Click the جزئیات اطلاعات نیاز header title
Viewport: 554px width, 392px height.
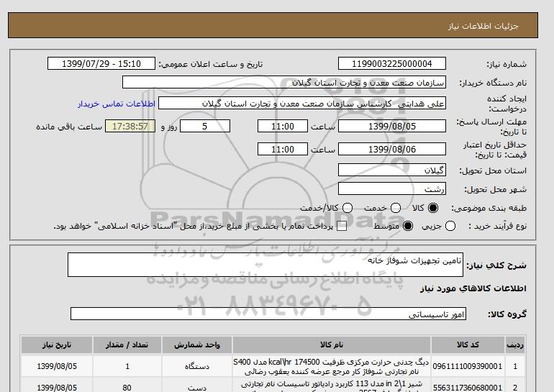coord(483,26)
